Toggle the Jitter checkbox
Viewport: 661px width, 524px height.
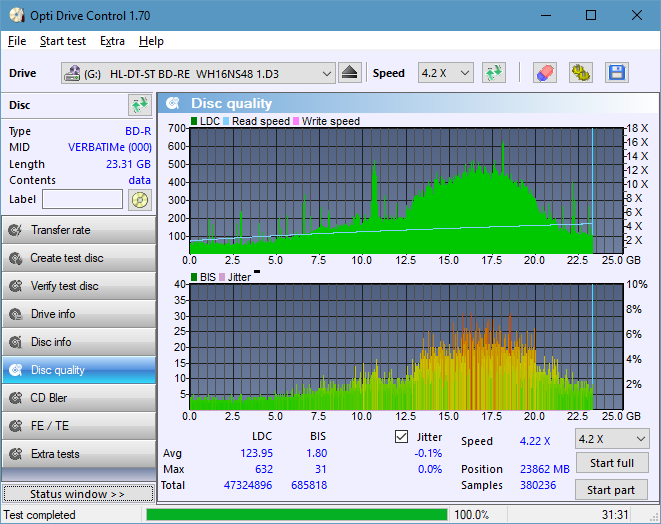pyautogui.click(x=401, y=437)
